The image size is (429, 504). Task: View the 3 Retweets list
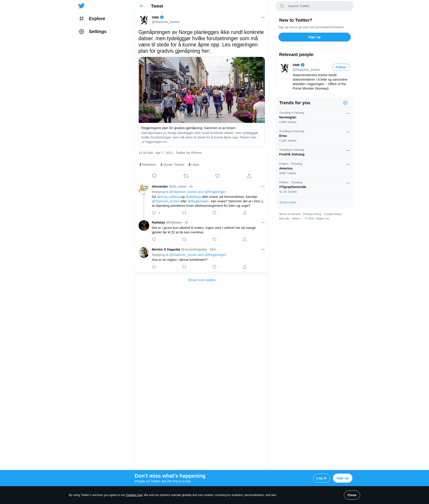point(147,165)
